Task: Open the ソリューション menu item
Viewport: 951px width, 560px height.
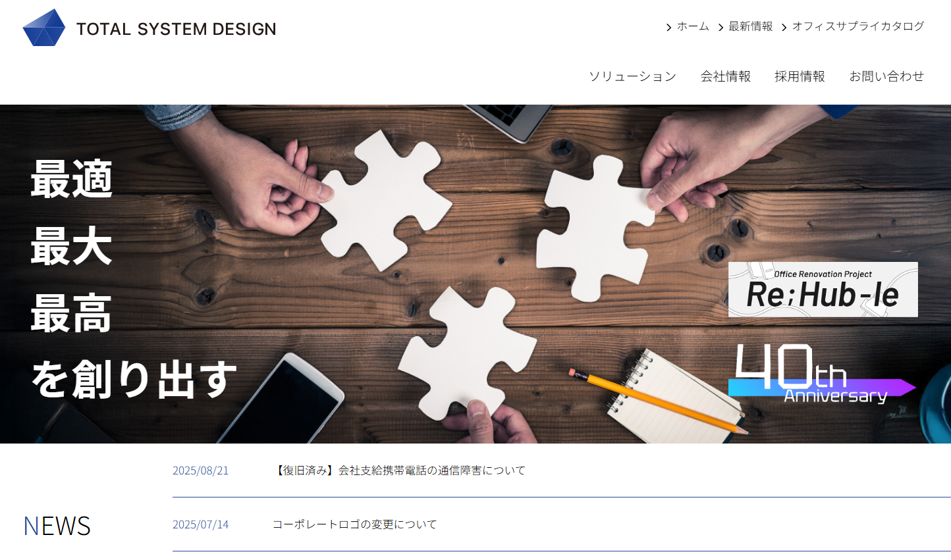Action: pos(632,76)
